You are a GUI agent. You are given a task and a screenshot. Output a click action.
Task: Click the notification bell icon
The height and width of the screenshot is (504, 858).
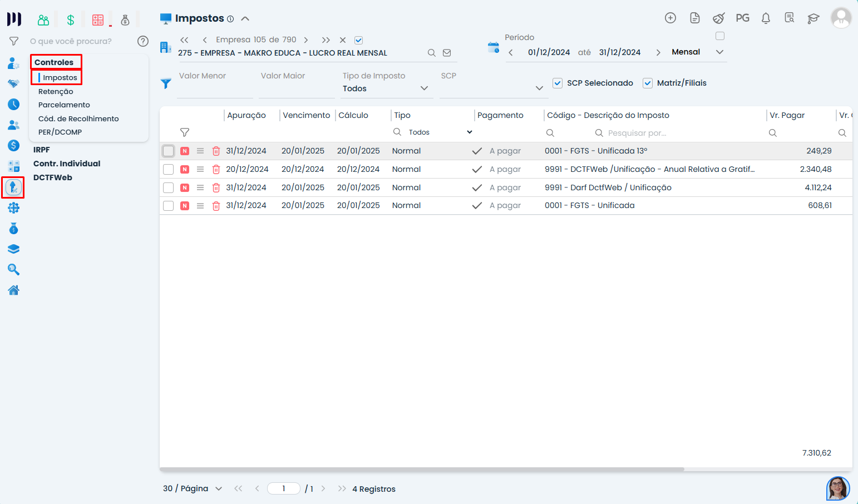(766, 18)
